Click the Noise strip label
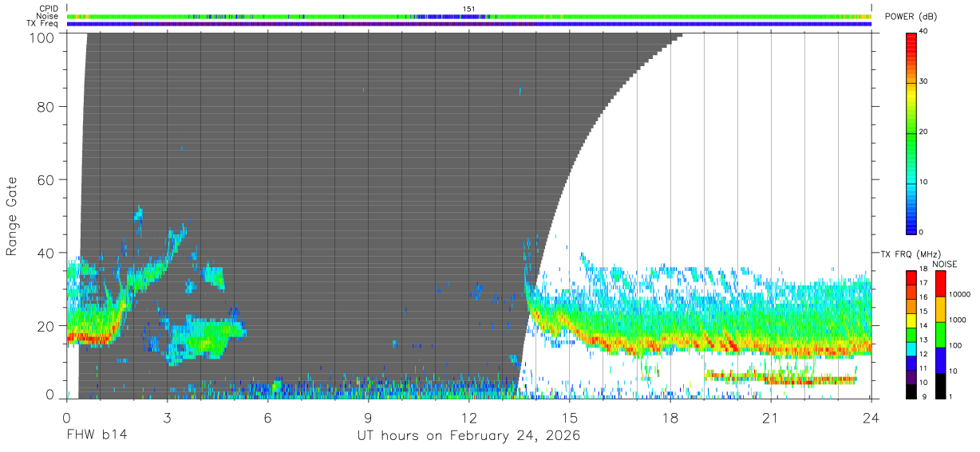Viewport: 980px width, 452px height. [x=47, y=16]
